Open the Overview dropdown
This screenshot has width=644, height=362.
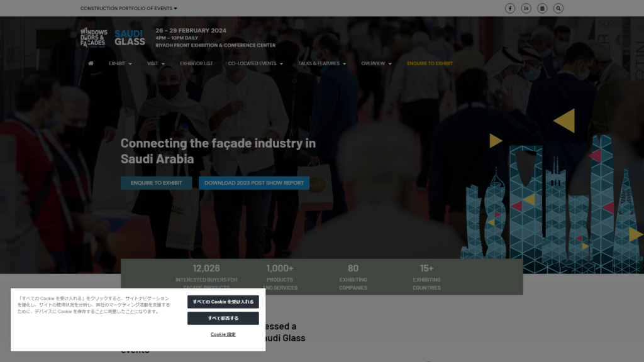pos(376,63)
